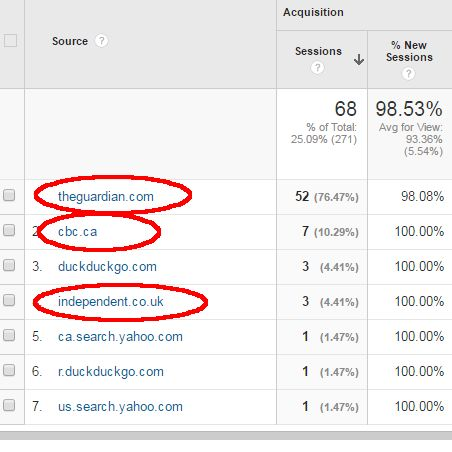
Task: Tick the us.search.yahoo.com row checkbox
Action: [9, 405]
